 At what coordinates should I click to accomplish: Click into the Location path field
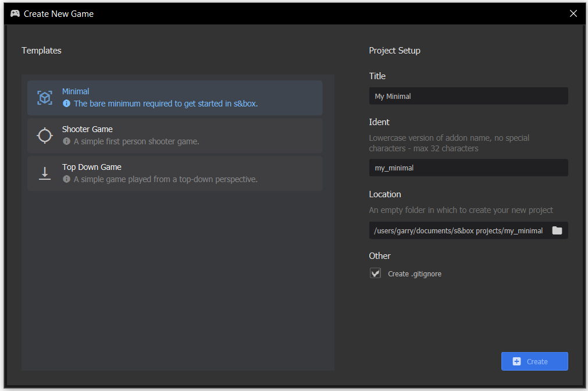click(x=458, y=230)
